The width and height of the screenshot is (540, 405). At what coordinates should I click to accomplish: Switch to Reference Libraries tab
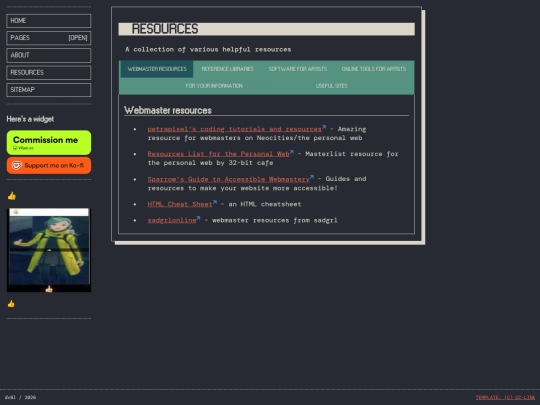[227, 69]
